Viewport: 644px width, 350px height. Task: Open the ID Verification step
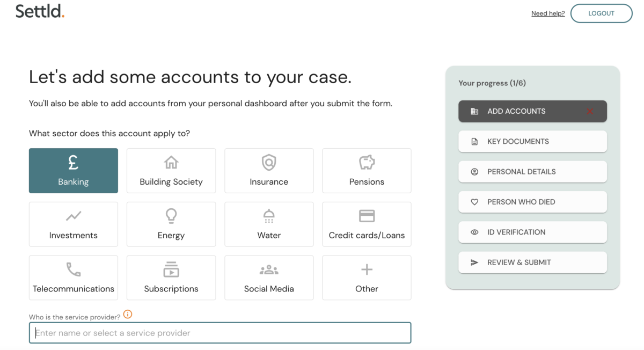(532, 232)
